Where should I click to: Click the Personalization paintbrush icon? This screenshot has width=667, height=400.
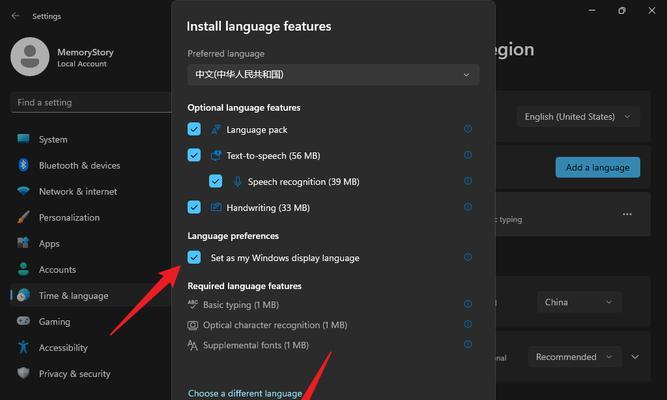click(23, 217)
